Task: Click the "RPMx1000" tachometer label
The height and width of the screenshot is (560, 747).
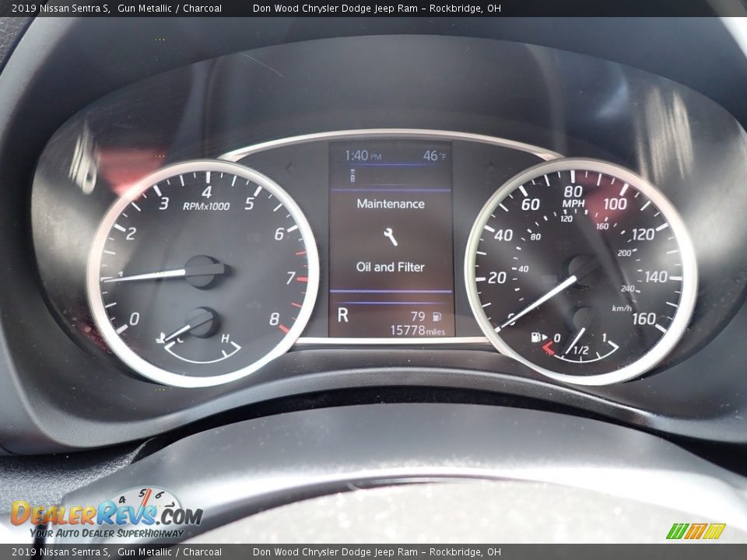Action: (x=206, y=206)
